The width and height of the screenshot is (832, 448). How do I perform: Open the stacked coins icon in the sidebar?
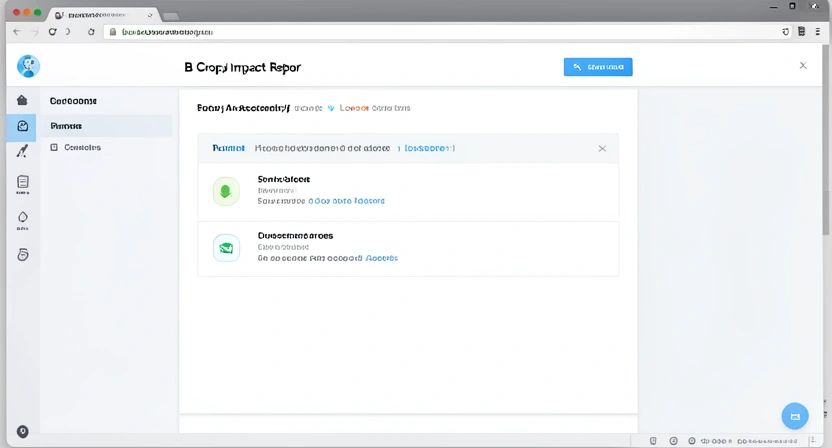click(x=22, y=254)
